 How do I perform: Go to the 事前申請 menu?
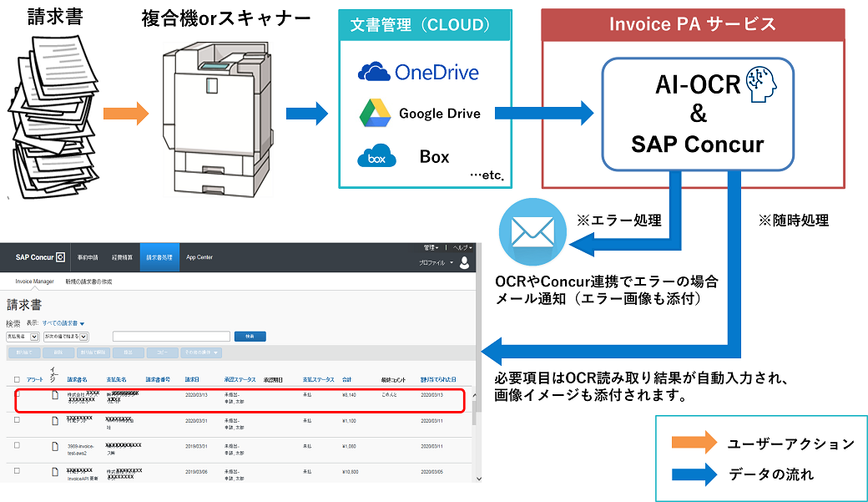click(88, 257)
